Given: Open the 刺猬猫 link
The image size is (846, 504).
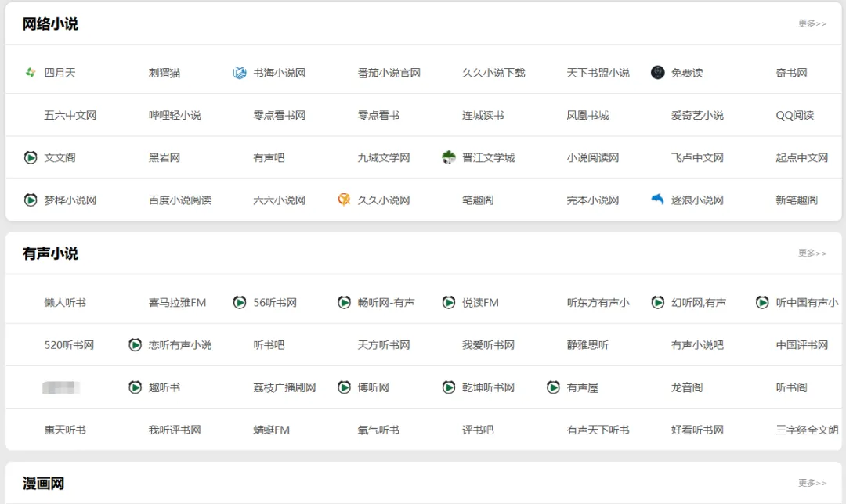Looking at the screenshot, I should pos(164,73).
